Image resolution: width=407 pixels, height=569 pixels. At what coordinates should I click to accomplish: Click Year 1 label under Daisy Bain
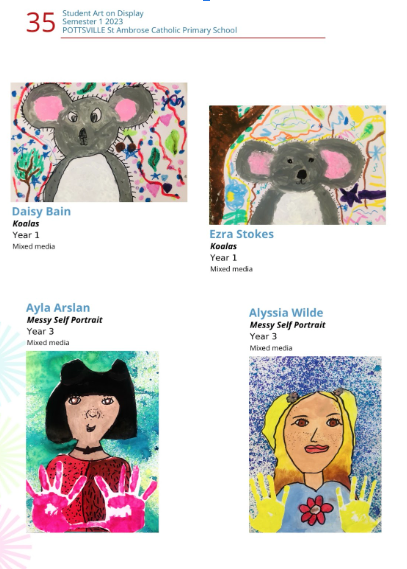[26, 235]
